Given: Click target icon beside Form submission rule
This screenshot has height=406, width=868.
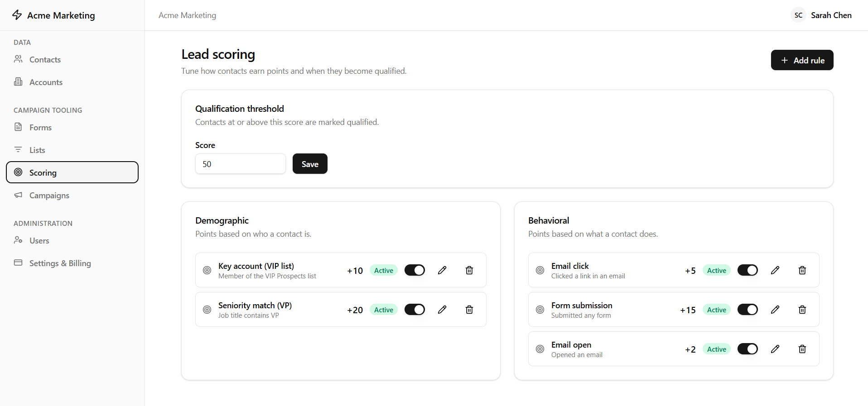Looking at the screenshot, I should click(540, 310).
